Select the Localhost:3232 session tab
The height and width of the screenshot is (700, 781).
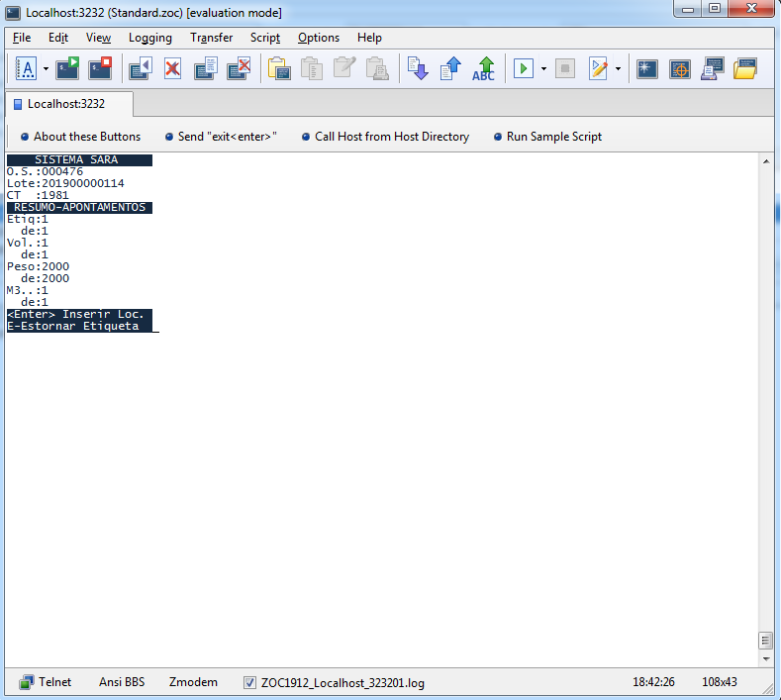(68, 104)
